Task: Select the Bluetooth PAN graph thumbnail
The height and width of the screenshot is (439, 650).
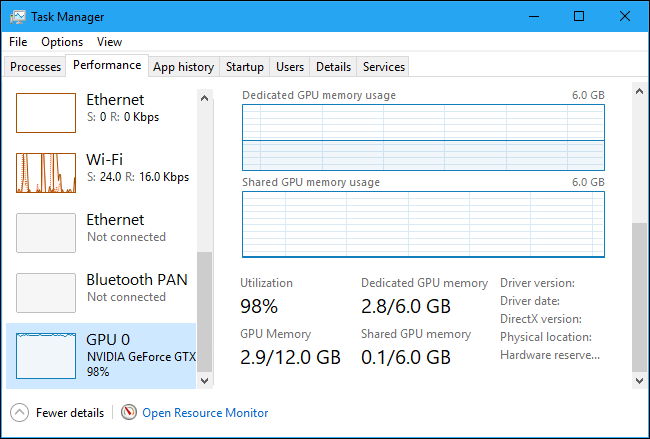Action: point(46,292)
